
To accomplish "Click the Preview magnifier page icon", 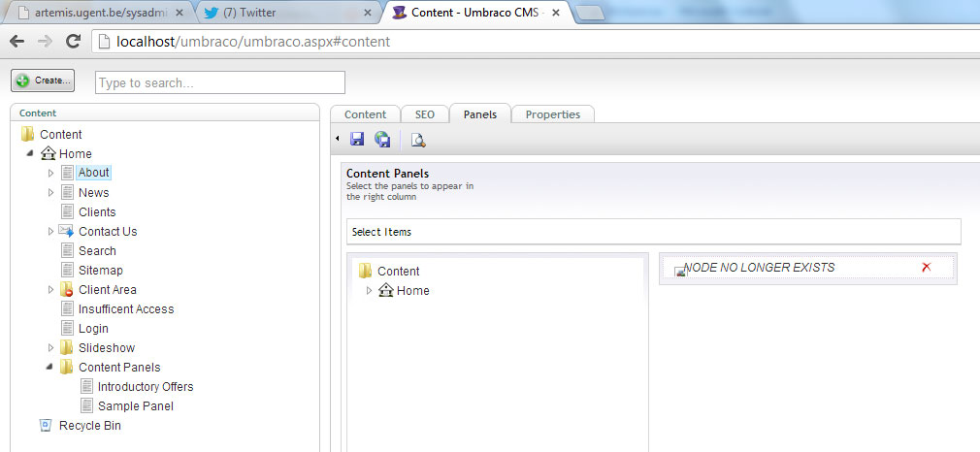I will pos(417,140).
